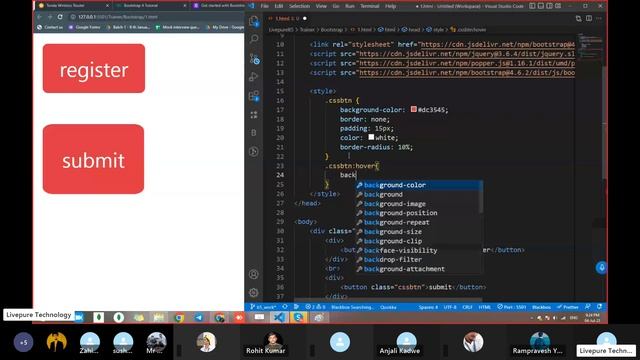Click the Chrome taskbar icon

179,317
